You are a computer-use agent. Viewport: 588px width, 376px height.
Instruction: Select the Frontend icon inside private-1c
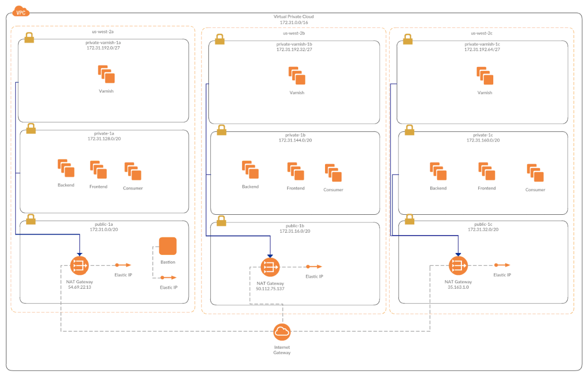click(x=486, y=171)
